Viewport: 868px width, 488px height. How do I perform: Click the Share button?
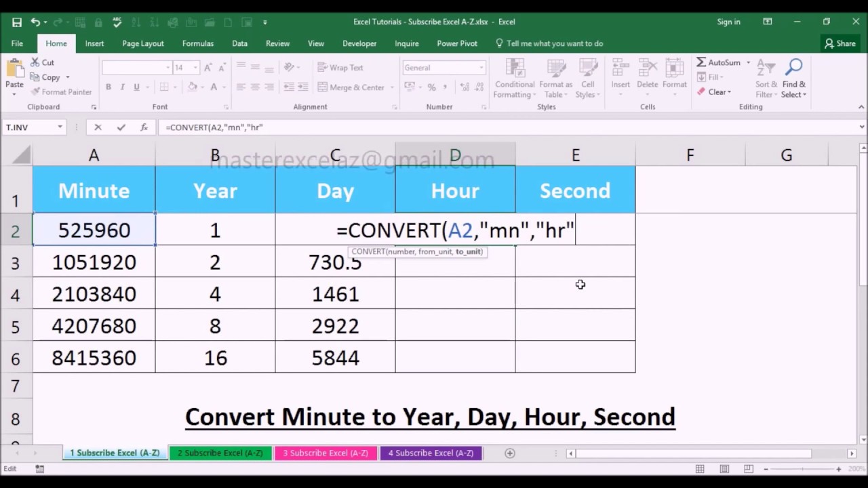(840, 43)
